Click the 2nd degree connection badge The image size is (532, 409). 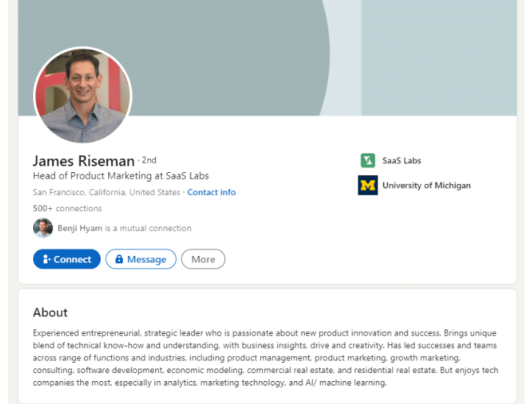pos(149,160)
